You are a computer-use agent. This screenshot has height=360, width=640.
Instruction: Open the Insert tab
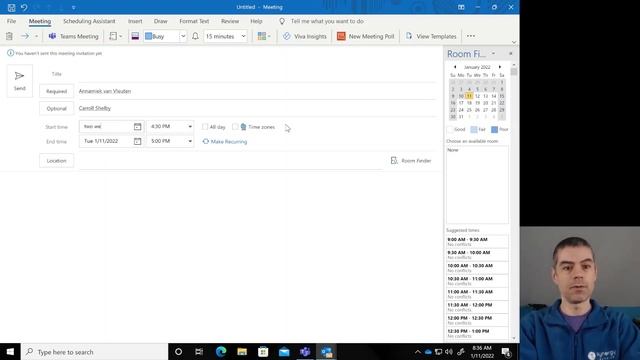pos(135,21)
